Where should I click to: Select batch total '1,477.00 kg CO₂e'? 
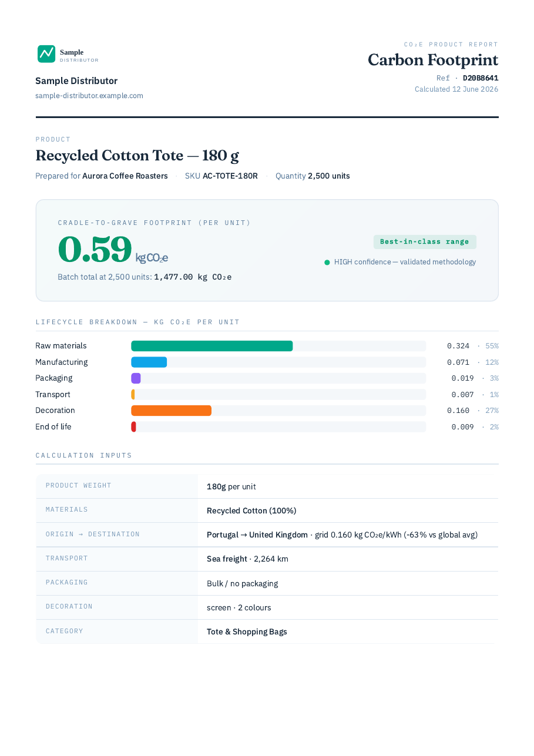tap(193, 277)
